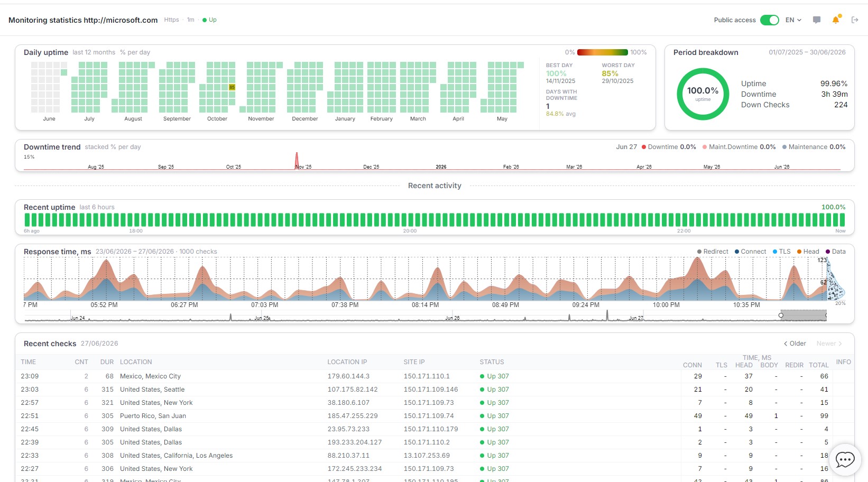Select the 23:09 Mexico City check row

click(435, 376)
